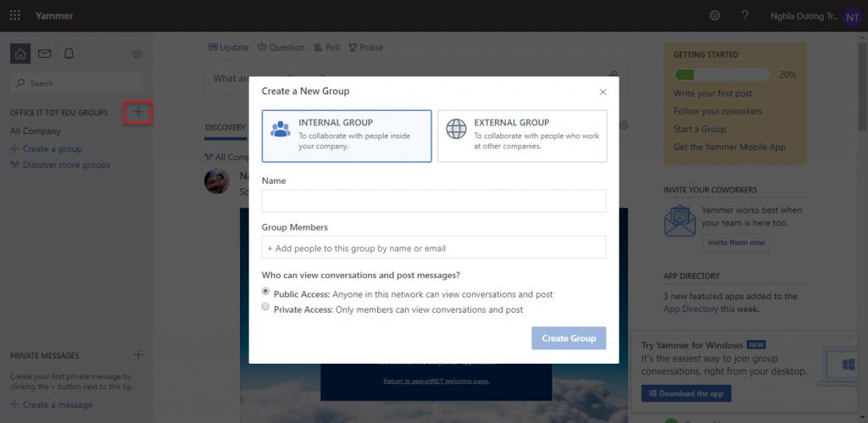Click Discover more groups link
The width and height of the screenshot is (868, 423).
tap(60, 165)
